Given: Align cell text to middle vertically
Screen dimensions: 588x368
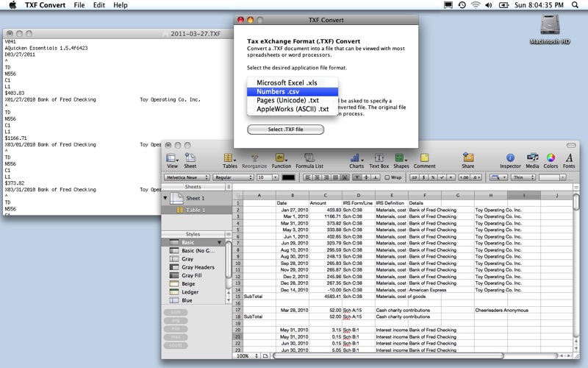Looking at the screenshot, I should pos(366,177).
